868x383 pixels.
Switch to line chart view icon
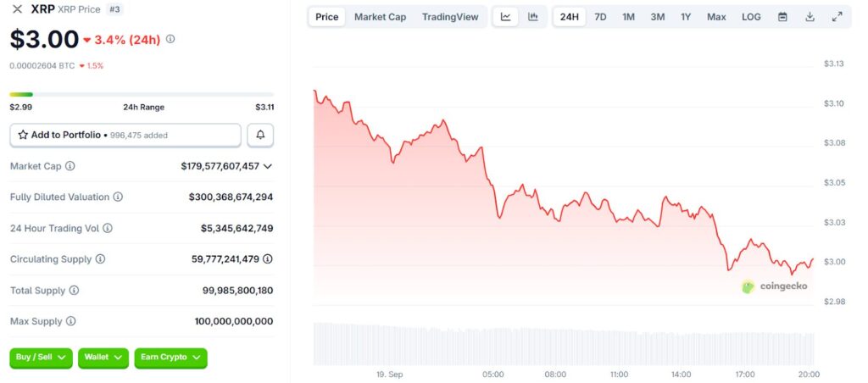click(506, 17)
